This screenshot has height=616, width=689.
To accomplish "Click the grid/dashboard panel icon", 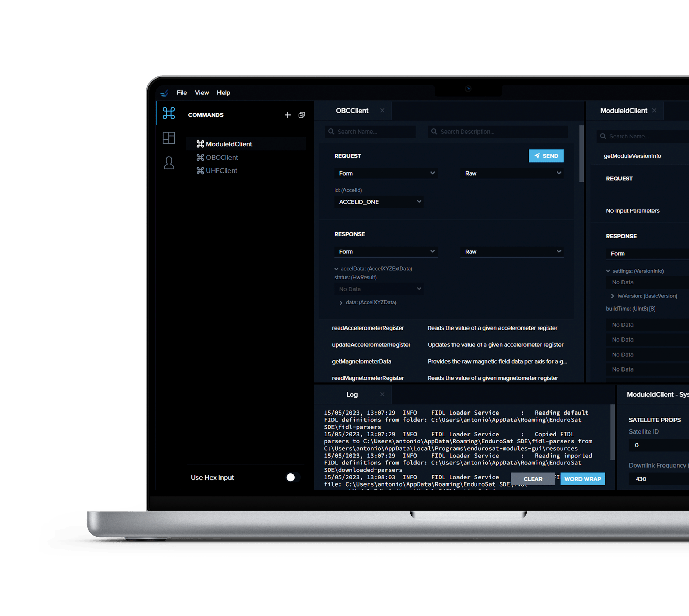I will [168, 138].
